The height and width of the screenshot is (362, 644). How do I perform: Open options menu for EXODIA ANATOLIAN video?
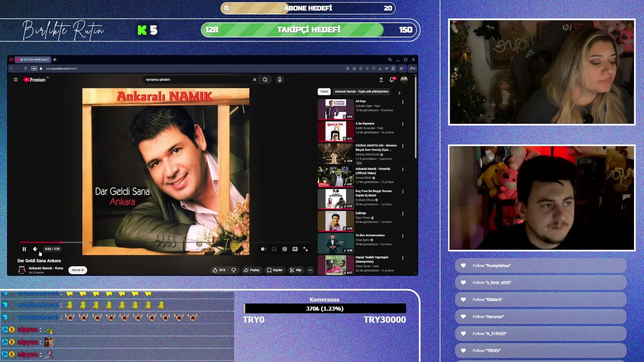click(x=403, y=146)
